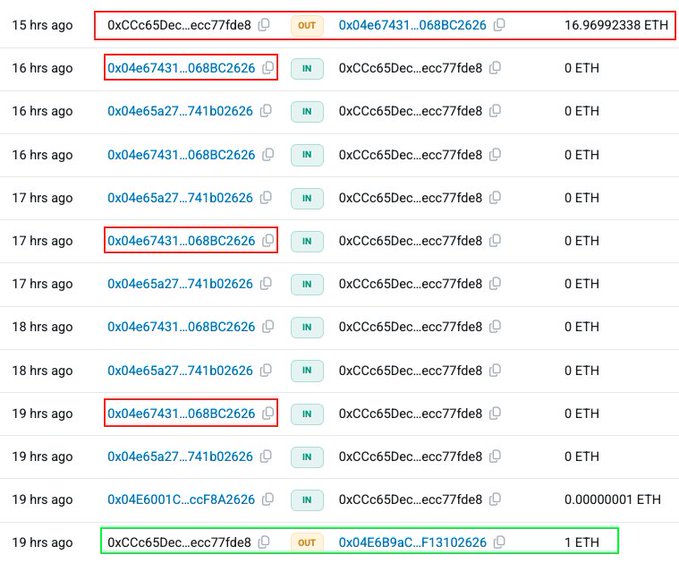Select the 0.00000001 ETH amount
The width and height of the screenshot is (679, 572).
[x=612, y=500]
